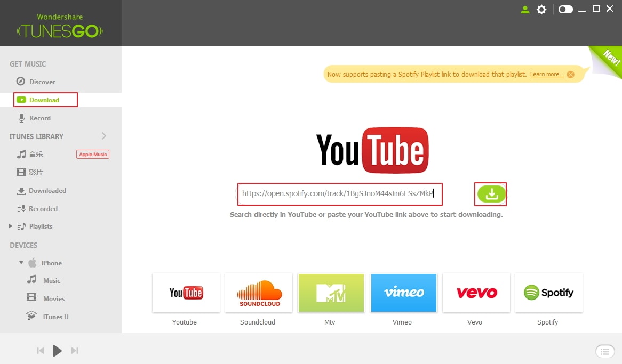Click the GET MUSIC section header

pos(28,64)
